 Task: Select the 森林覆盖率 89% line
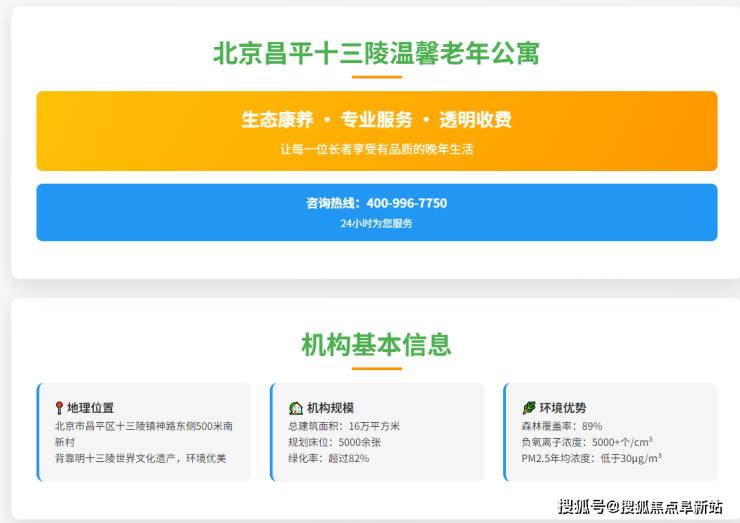point(561,426)
